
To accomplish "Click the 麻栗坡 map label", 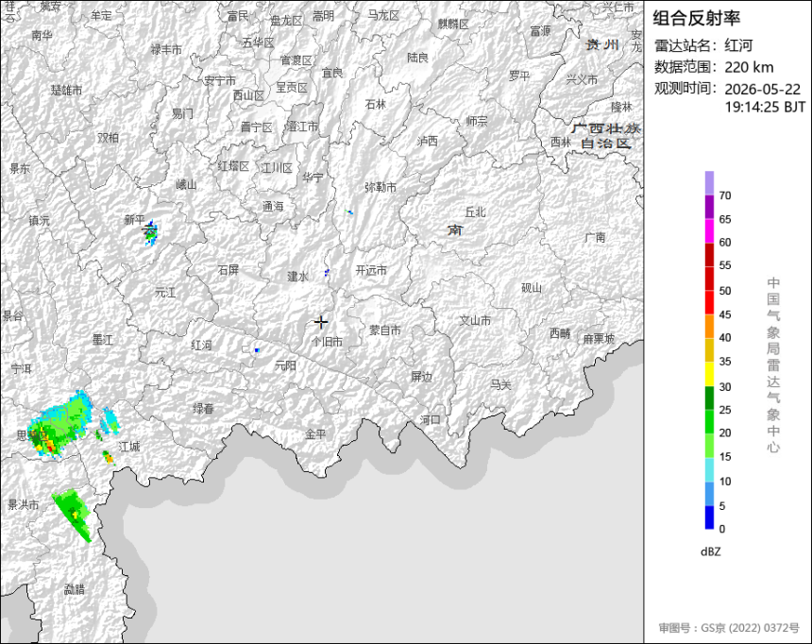I will (x=599, y=339).
